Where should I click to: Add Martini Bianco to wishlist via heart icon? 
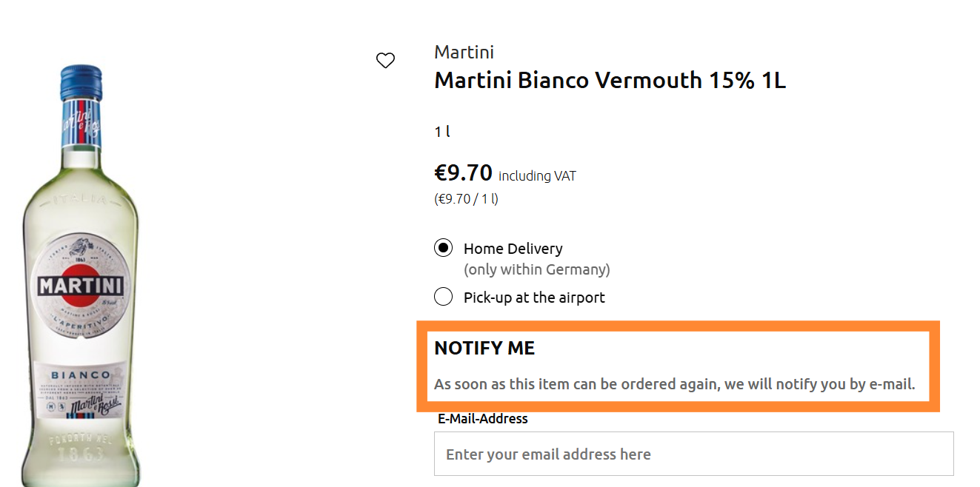pos(385,61)
